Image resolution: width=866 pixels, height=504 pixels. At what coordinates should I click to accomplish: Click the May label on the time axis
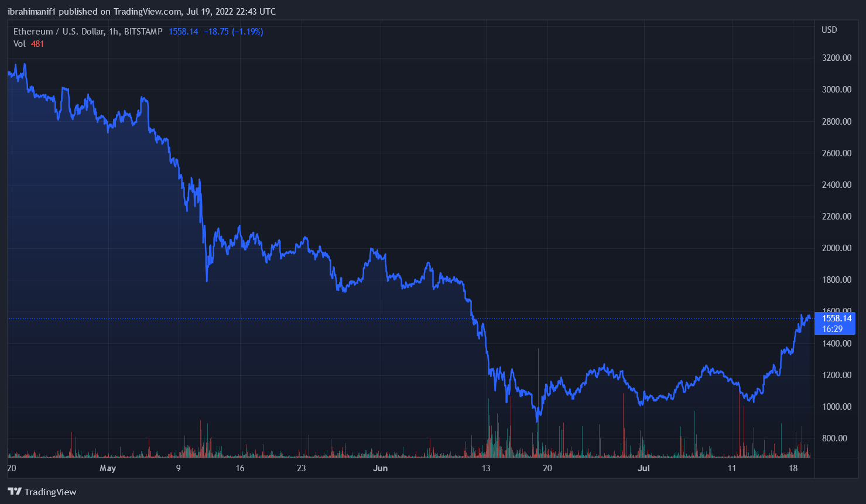(x=108, y=468)
